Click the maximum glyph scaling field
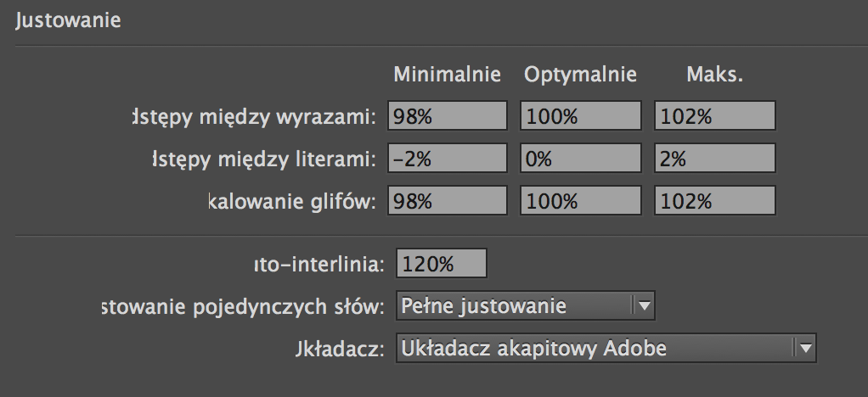868x397 pixels. (x=715, y=200)
